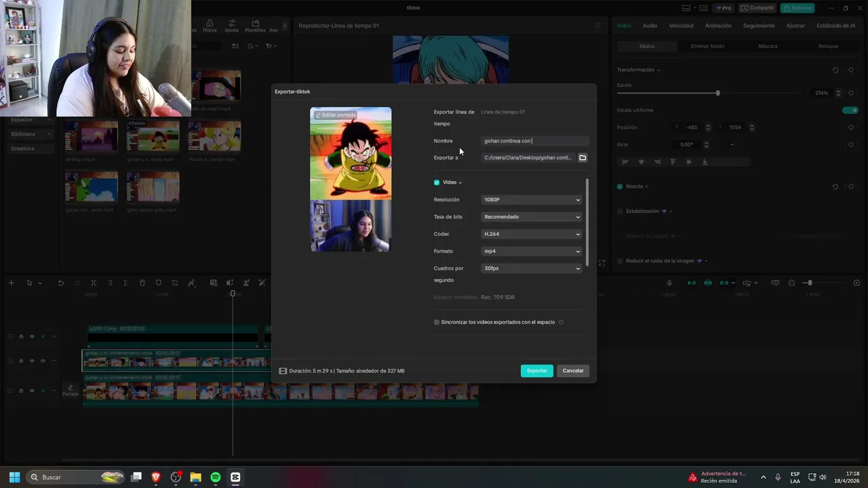Click the plus icon at timeline toolbar start
Viewport: 868px width, 488px height.
(11, 283)
